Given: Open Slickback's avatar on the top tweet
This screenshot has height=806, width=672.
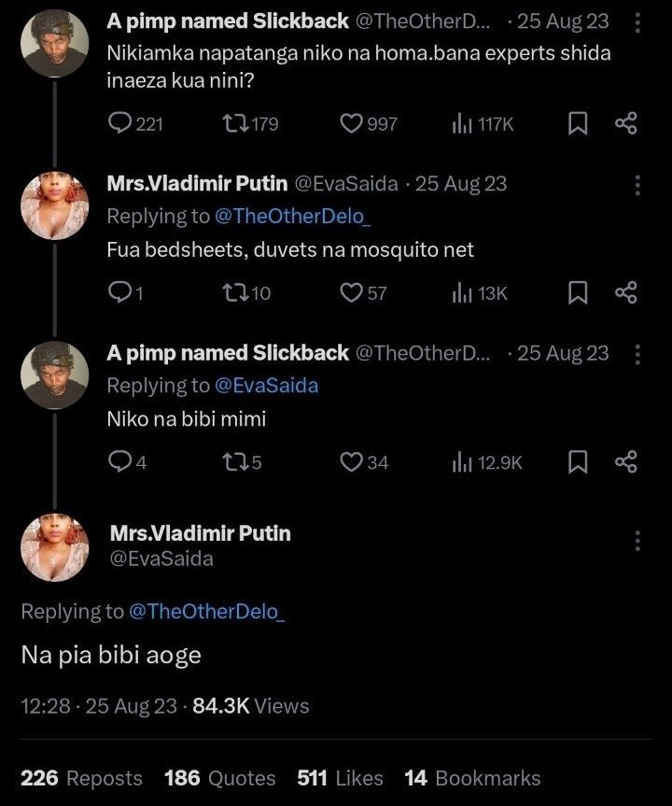Looking at the screenshot, I should click(54, 43).
